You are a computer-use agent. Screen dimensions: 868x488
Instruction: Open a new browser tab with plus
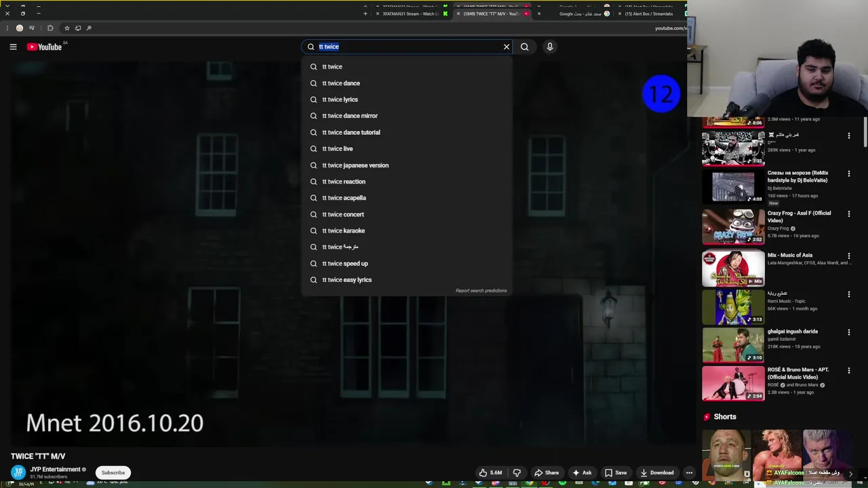[x=365, y=14]
